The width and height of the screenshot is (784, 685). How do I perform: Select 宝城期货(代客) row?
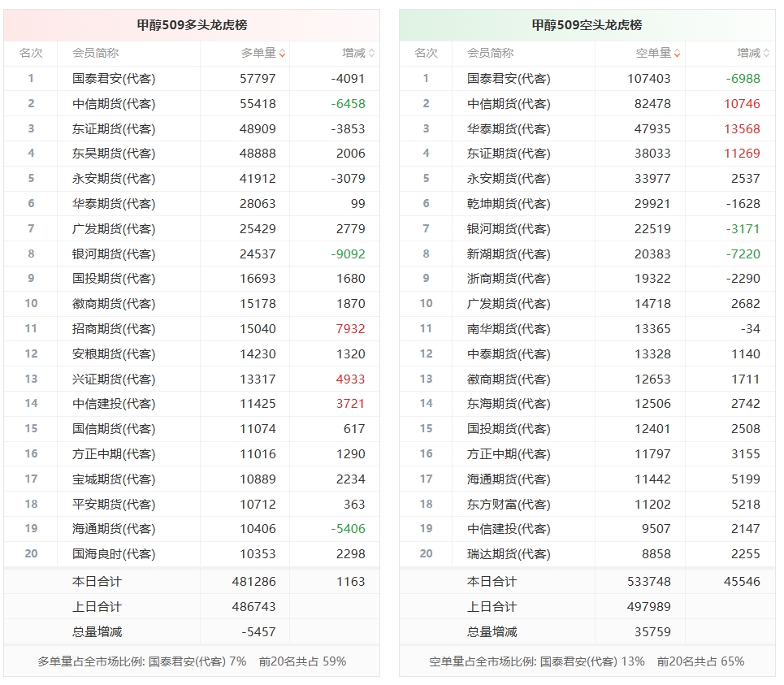192,479
